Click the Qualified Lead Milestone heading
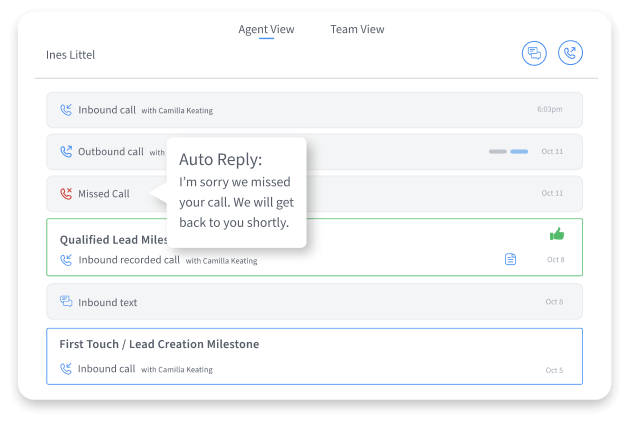Image resolution: width=629 pixels, height=422 pixels. [114, 239]
